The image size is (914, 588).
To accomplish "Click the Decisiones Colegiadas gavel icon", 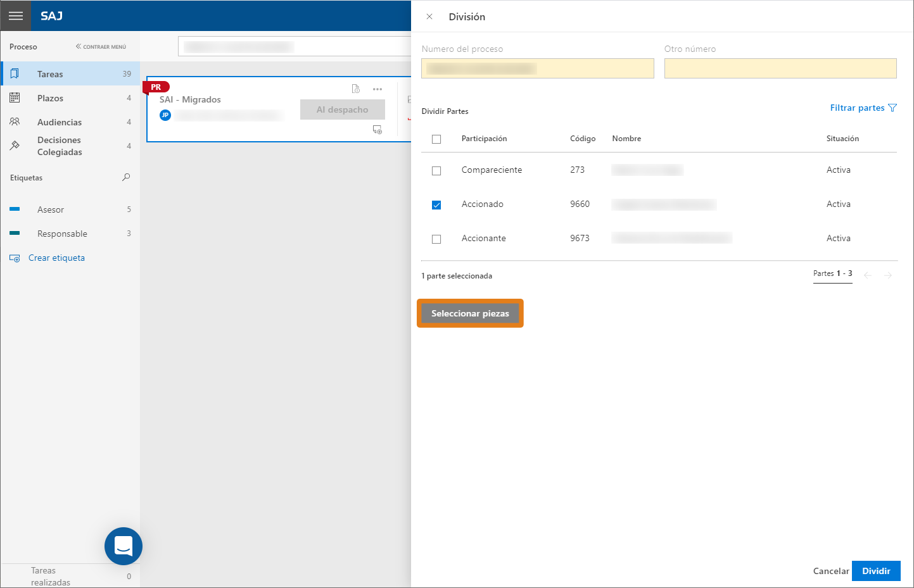I will [x=15, y=146].
